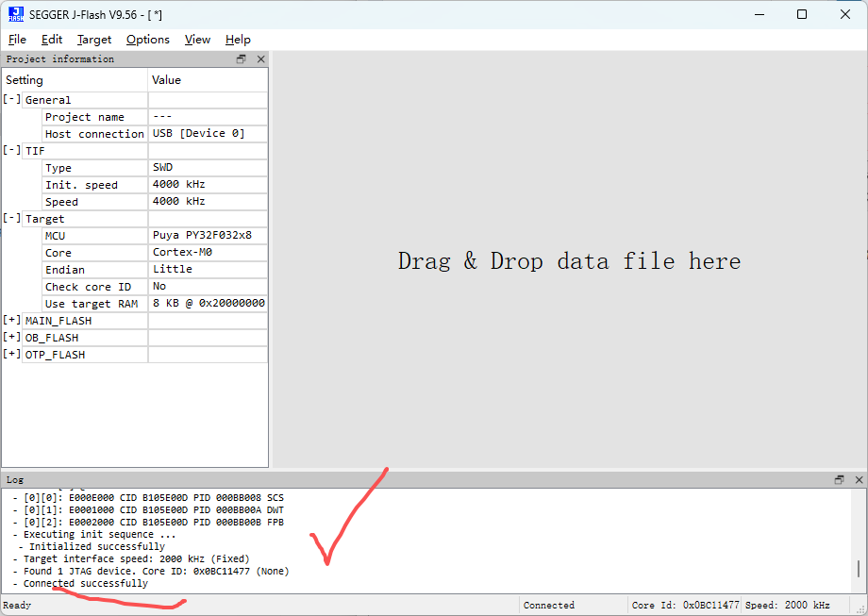Open the Help menu
The width and height of the screenshot is (868, 616).
(238, 40)
